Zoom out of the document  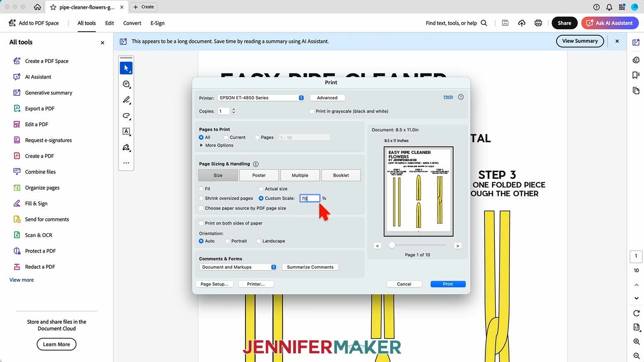tap(636, 356)
